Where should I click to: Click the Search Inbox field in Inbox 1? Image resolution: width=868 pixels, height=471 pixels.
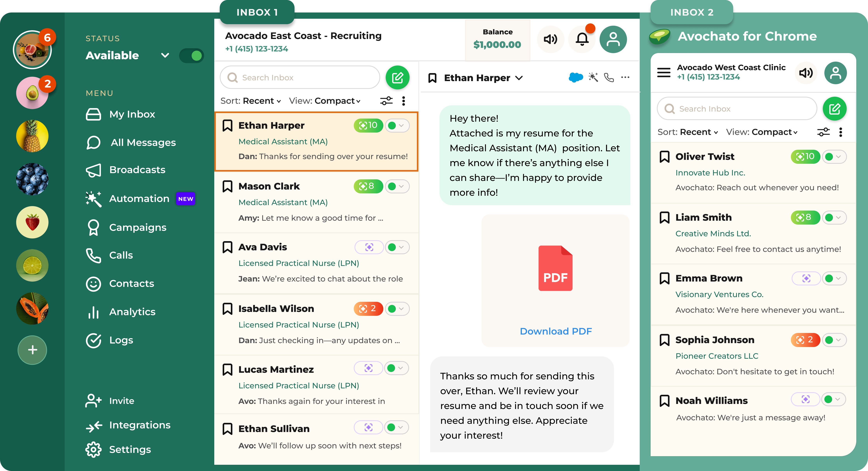pos(300,78)
